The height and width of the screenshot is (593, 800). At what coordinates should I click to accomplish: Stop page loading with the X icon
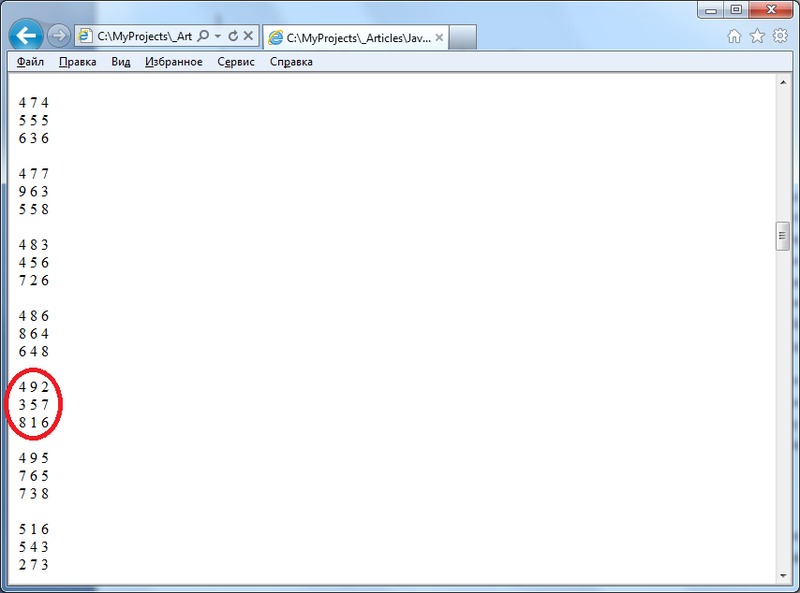pyautogui.click(x=248, y=37)
